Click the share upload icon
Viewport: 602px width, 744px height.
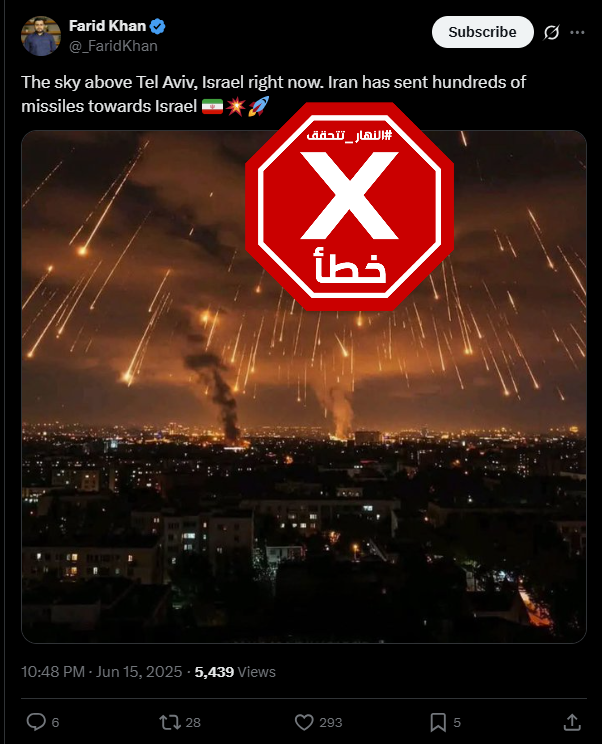coord(572,722)
